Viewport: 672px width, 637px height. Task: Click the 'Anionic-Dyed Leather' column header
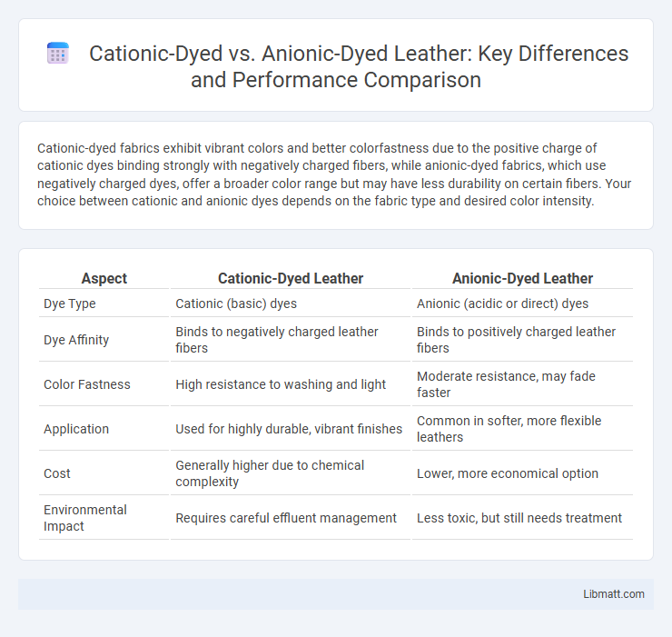(522, 278)
